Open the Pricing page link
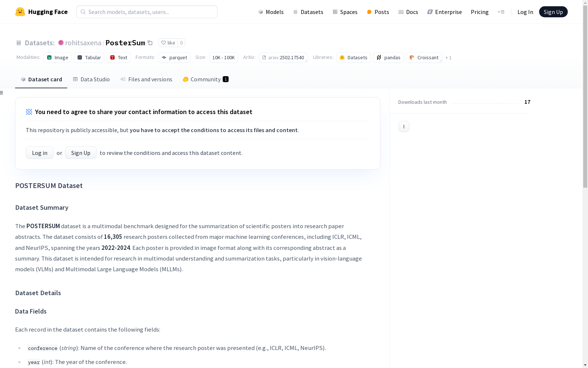 480,12
